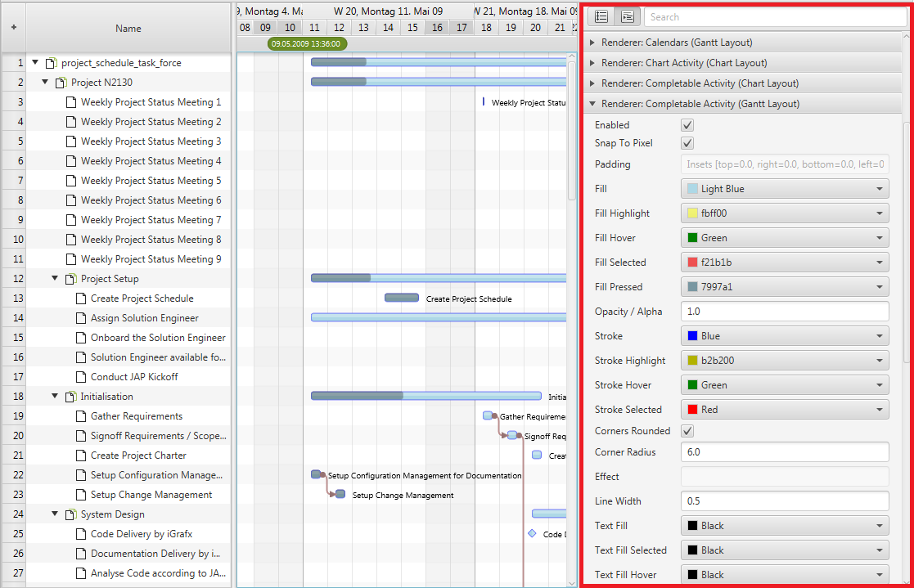The image size is (914, 588).
Task: Click document icon of Create Project Charter
Action: (81, 456)
